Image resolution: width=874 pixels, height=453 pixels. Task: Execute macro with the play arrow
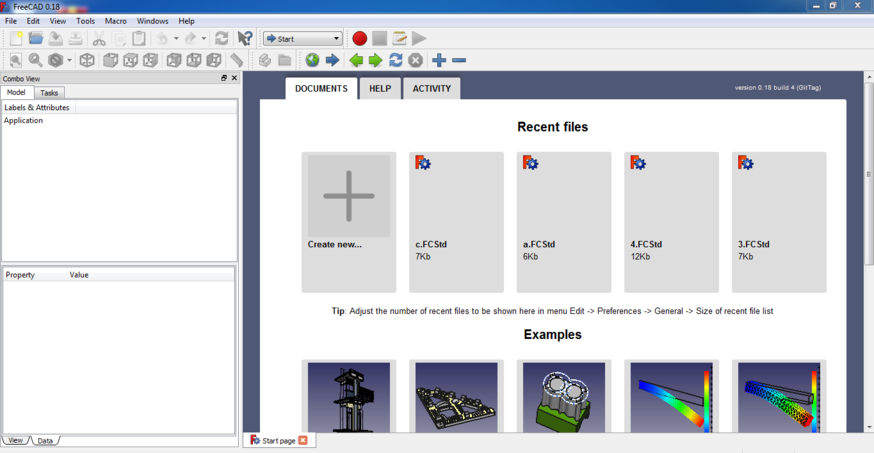[419, 38]
